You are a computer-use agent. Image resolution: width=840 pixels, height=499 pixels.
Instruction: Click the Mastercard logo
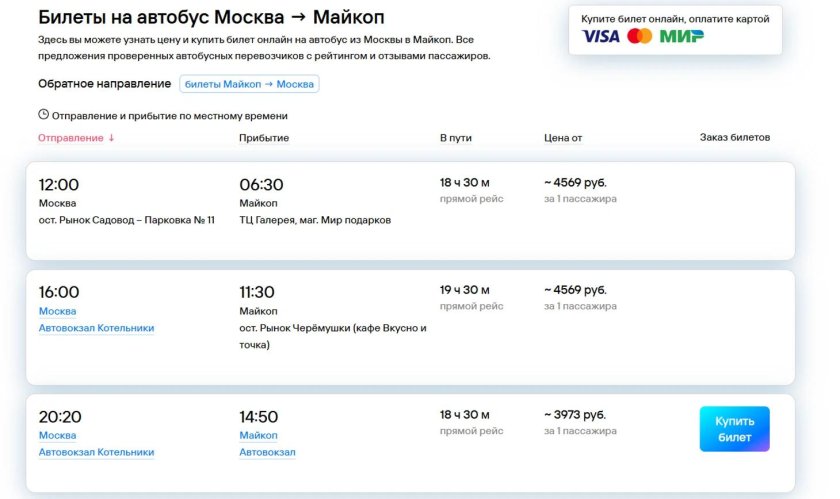pyautogui.click(x=640, y=36)
